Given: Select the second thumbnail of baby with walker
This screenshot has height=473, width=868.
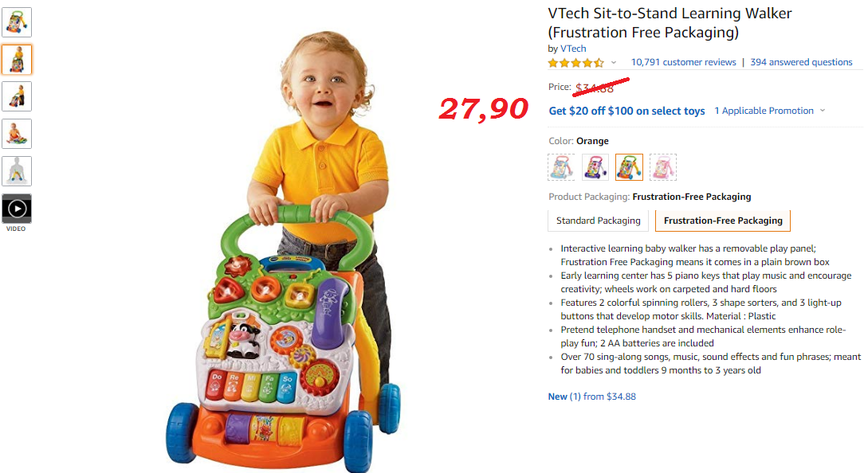Looking at the screenshot, I should (17, 60).
